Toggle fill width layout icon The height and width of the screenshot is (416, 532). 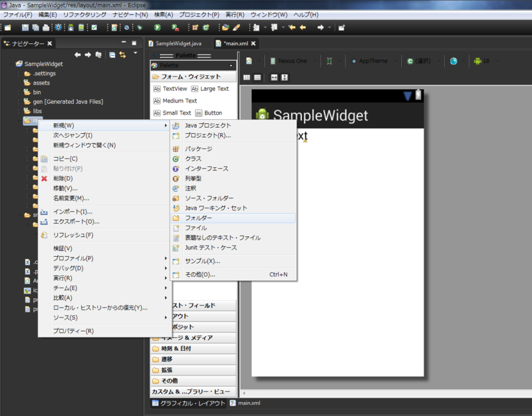274,77
